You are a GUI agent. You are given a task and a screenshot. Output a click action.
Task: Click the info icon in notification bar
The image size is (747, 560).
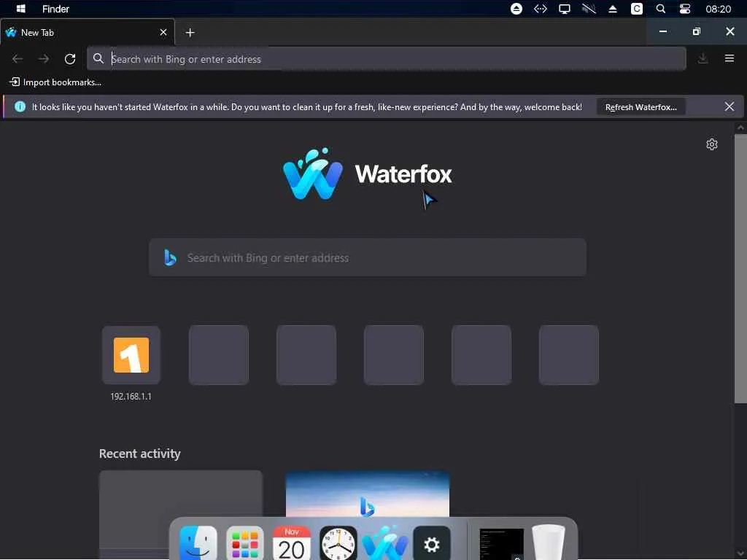pos(20,106)
